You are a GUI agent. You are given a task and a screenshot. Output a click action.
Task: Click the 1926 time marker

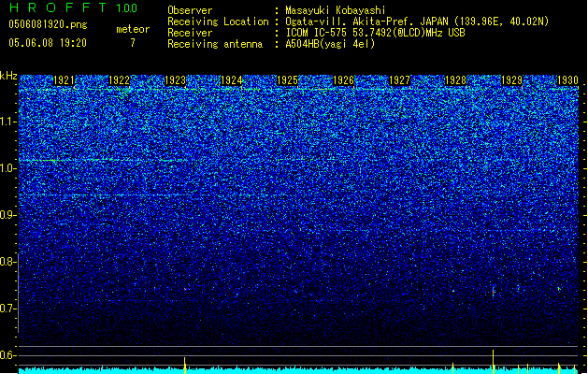[x=343, y=80]
